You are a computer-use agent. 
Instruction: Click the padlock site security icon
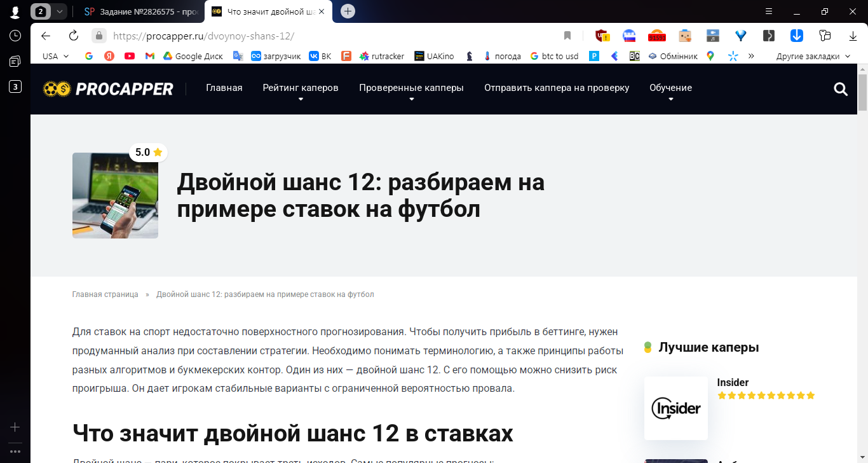[98, 36]
